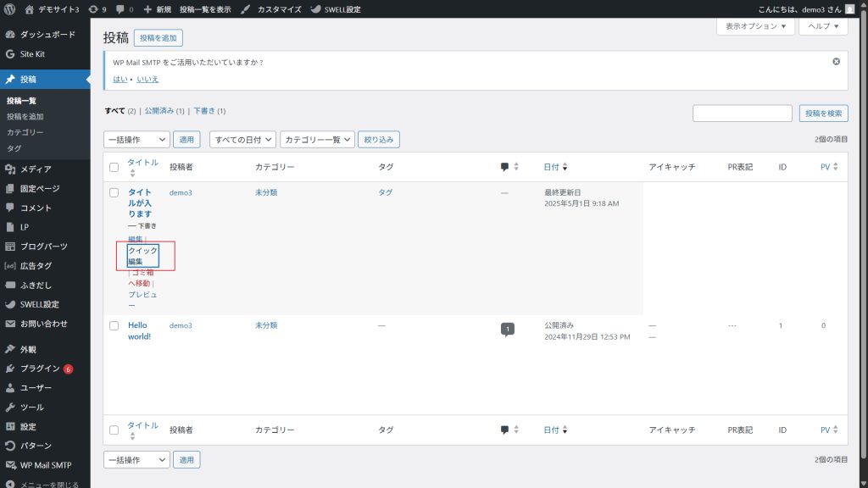Open the top 一括操作 bulk actions dropdown

[136, 140]
